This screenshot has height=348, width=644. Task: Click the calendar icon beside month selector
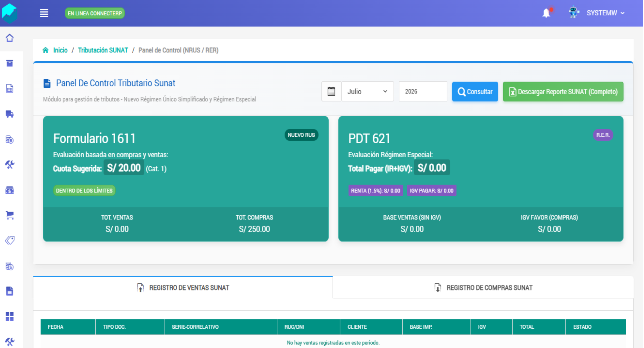pyautogui.click(x=331, y=91)
